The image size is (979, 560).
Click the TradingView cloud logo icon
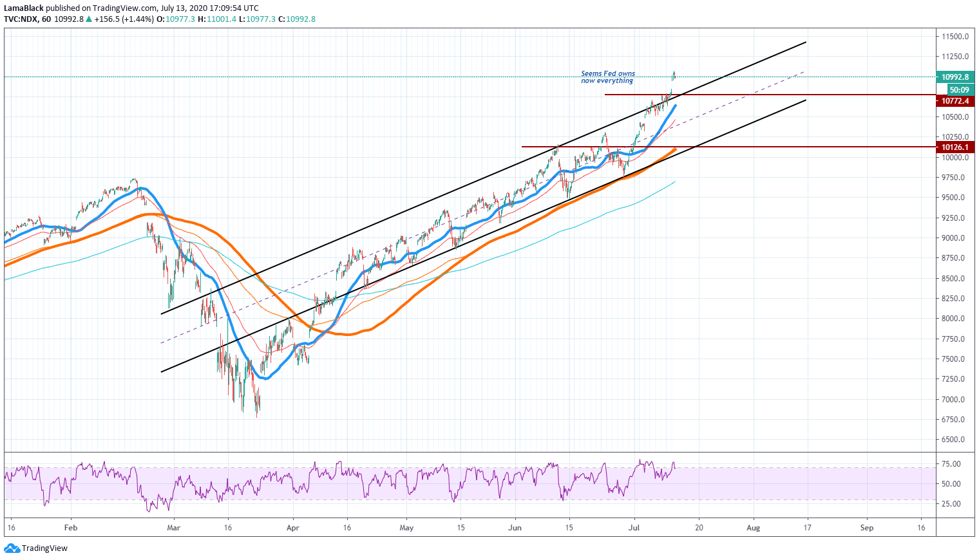tap(12, 548)
